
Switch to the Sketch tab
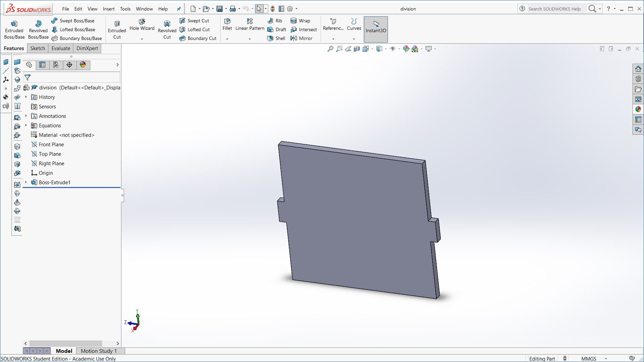click(38, 48)
